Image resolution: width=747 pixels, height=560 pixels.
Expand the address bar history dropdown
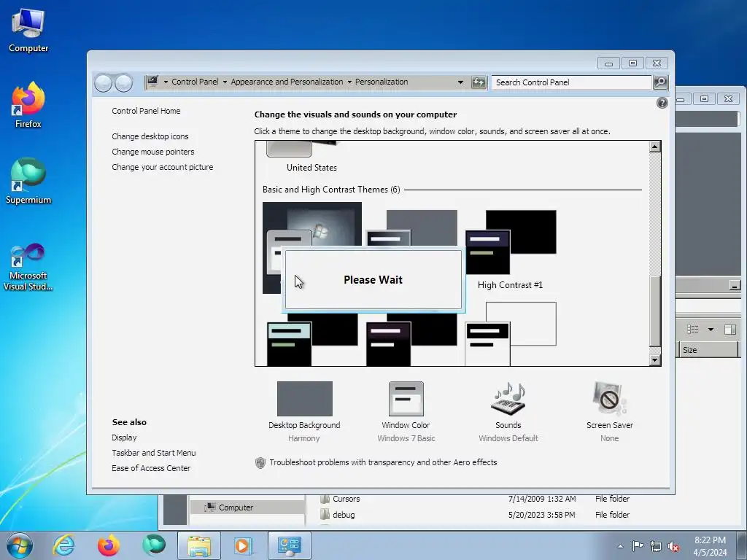(460, 82)
